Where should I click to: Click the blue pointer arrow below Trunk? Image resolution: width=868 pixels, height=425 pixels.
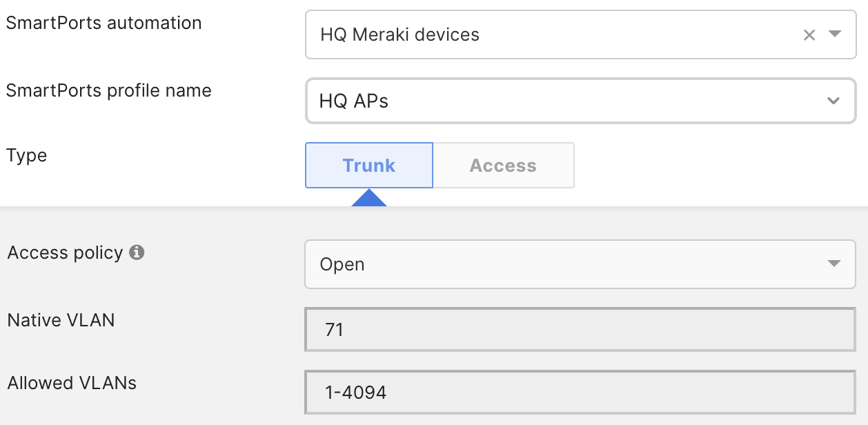368,198
